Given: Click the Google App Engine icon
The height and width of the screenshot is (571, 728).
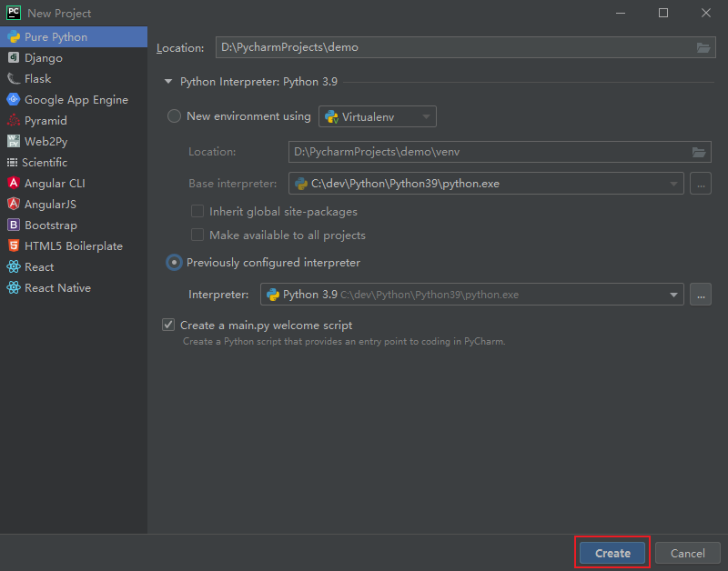Looking at the screenshot, I should coord(14,99).
